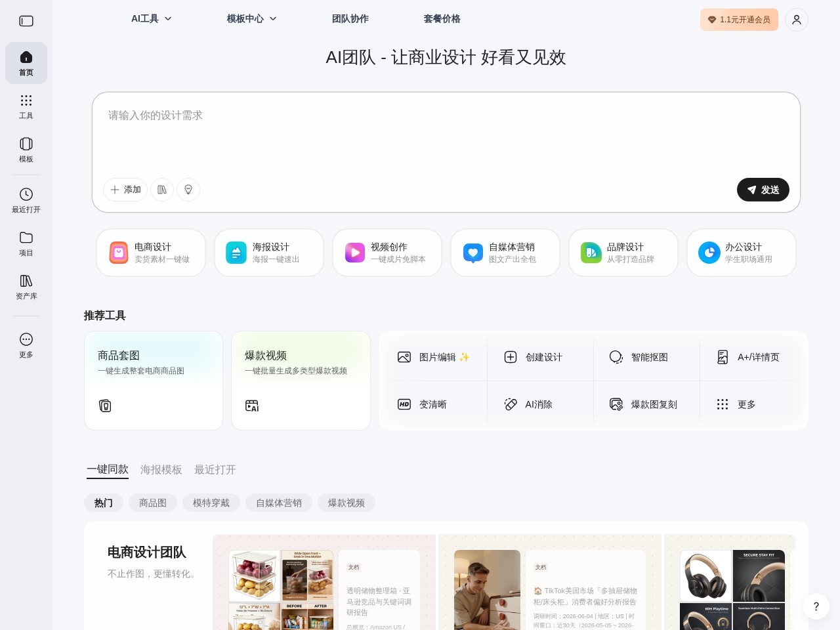Image resolution: width=840 pixels, height=630 pixels.
Task: Expand the 模板中心 dropdown menu
Action: pyautogui.click(x=252, y=18)
